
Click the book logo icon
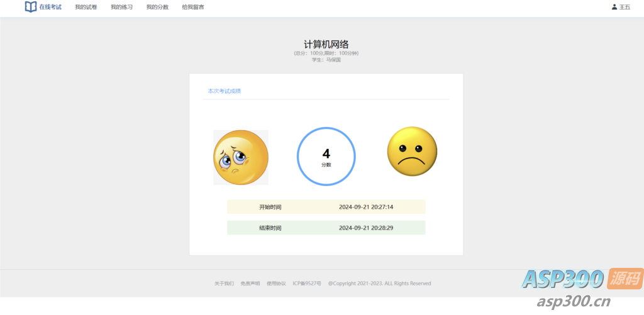[31, 7]
